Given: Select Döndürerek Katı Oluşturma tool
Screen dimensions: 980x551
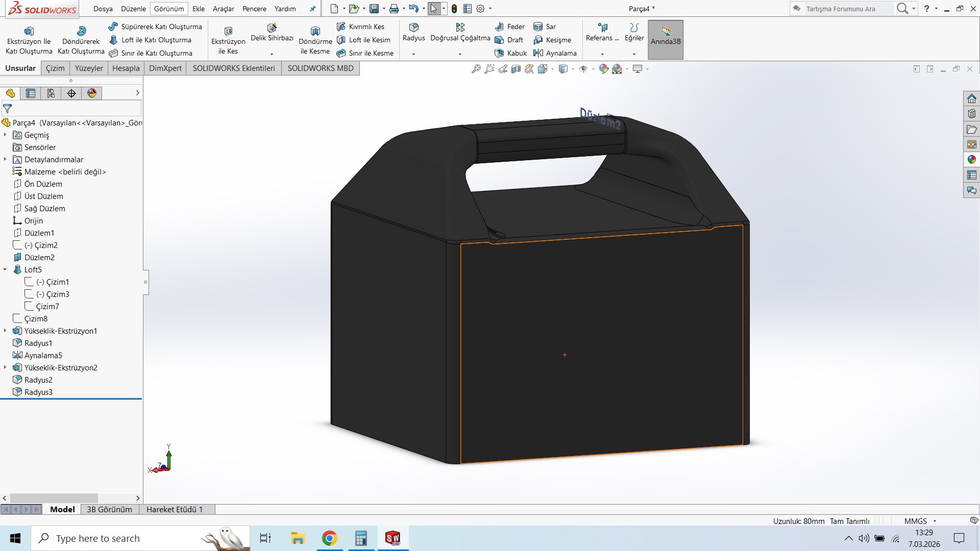Looking at the screenshot, I should pos(81,41).
